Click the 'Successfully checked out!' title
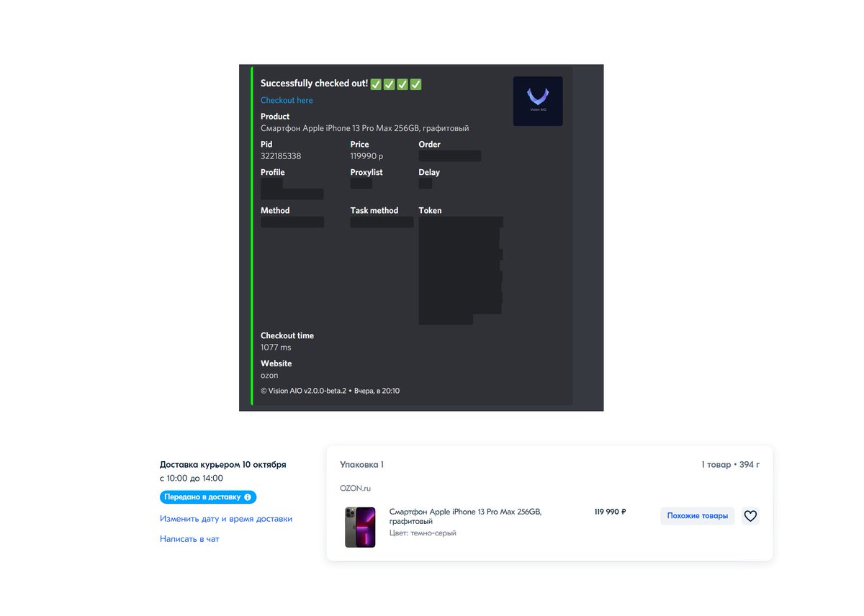The height and width of the screenshot is (616, 864). 314,84
